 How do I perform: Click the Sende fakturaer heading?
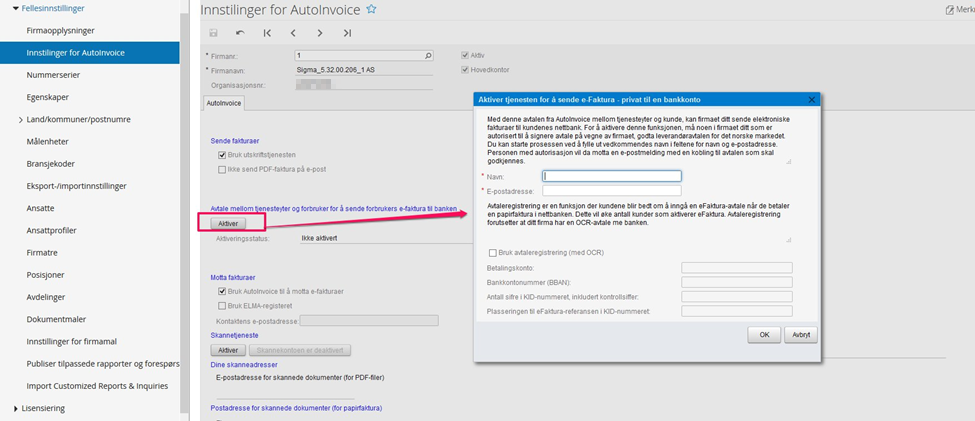pyautogui.click(x=235, y=141)
